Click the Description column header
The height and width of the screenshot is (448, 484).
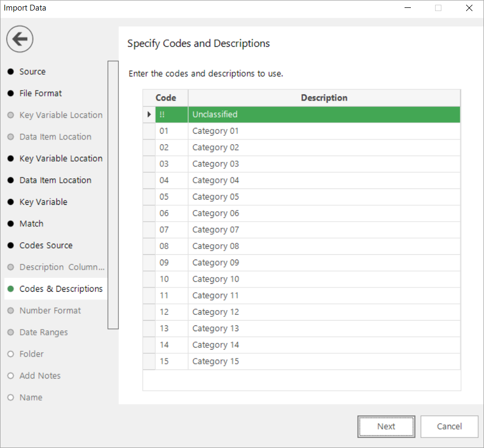tap(324, 98)
